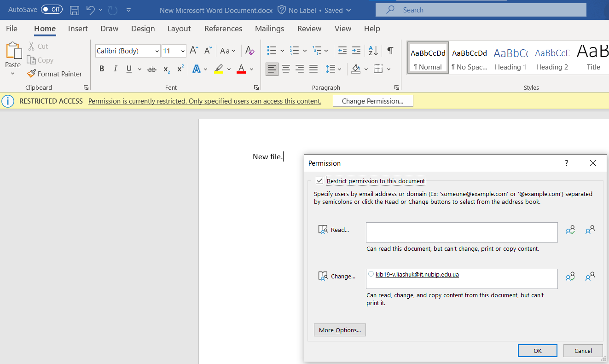Open the restricted access details link

pos(205,101)
